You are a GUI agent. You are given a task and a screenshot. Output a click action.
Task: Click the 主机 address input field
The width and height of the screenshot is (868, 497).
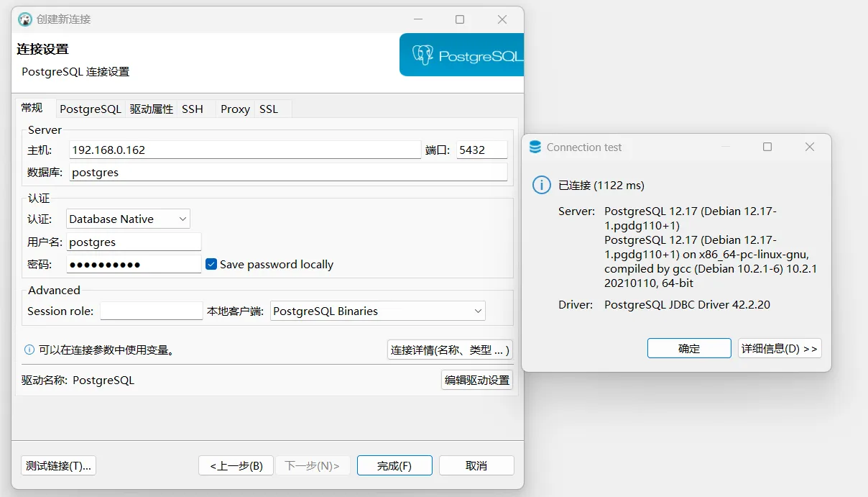(244, 149)
